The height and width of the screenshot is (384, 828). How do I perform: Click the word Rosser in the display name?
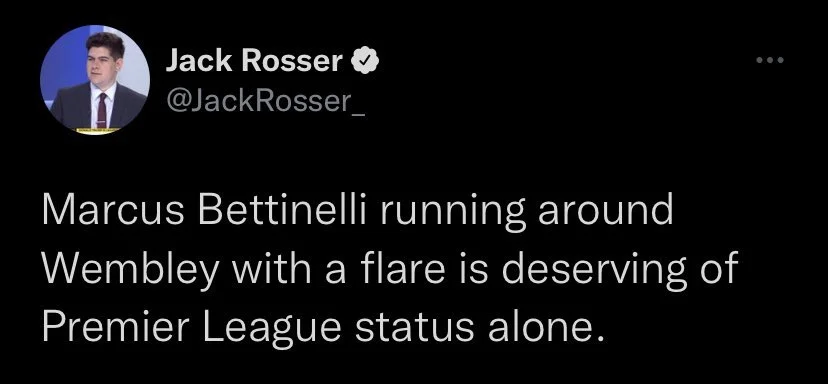pos(292,62)
